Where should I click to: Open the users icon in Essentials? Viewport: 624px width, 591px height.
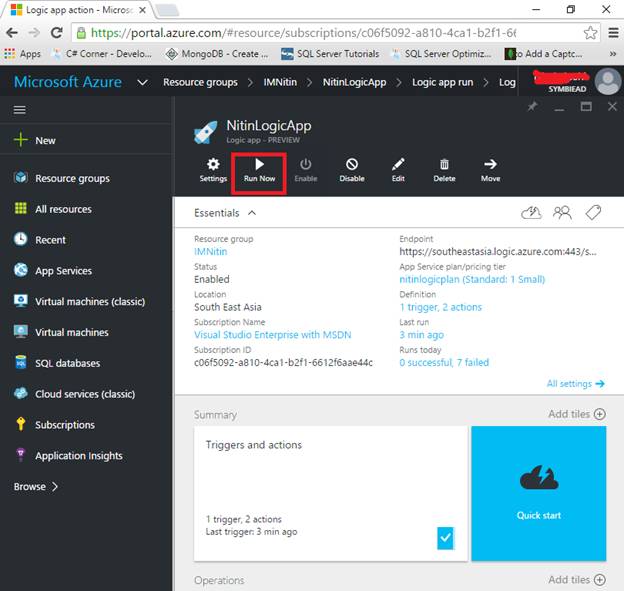[x=562, y=213]
